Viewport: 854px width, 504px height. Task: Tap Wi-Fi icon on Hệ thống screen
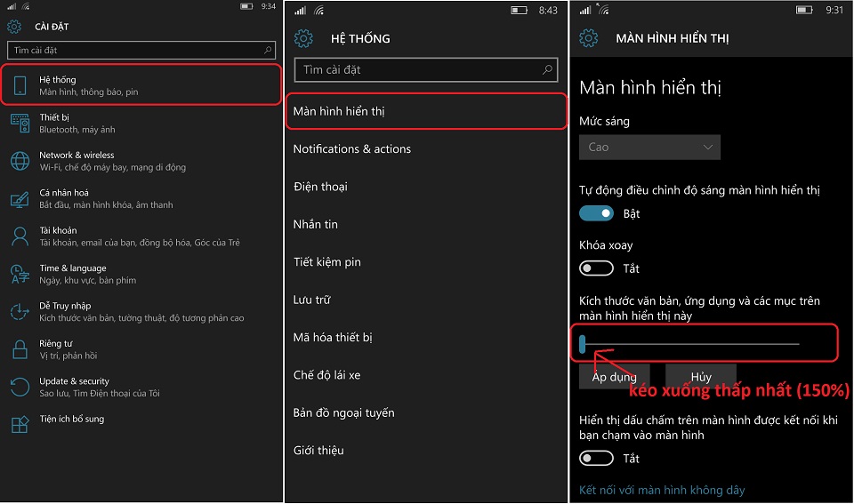(x=319, y=11)
